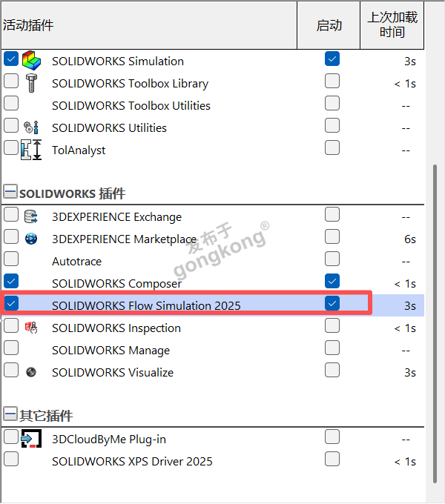The image size is (445, 504).
Task: Click the 3DEXPERIENCE Marketplace icon
Action: (31, 239)
